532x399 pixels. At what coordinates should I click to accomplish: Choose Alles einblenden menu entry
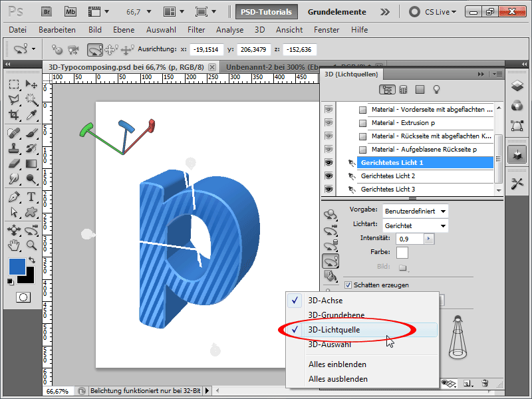(x=337, y=364)
